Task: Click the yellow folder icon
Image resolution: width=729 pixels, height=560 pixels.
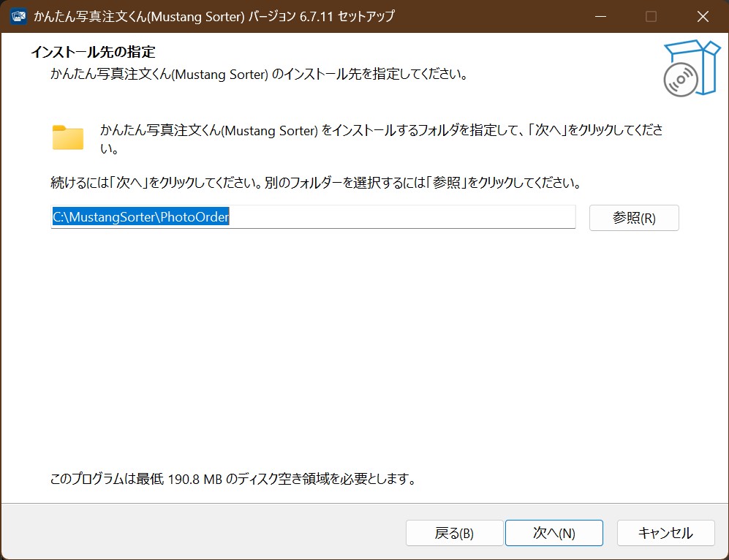Action: 68,137
